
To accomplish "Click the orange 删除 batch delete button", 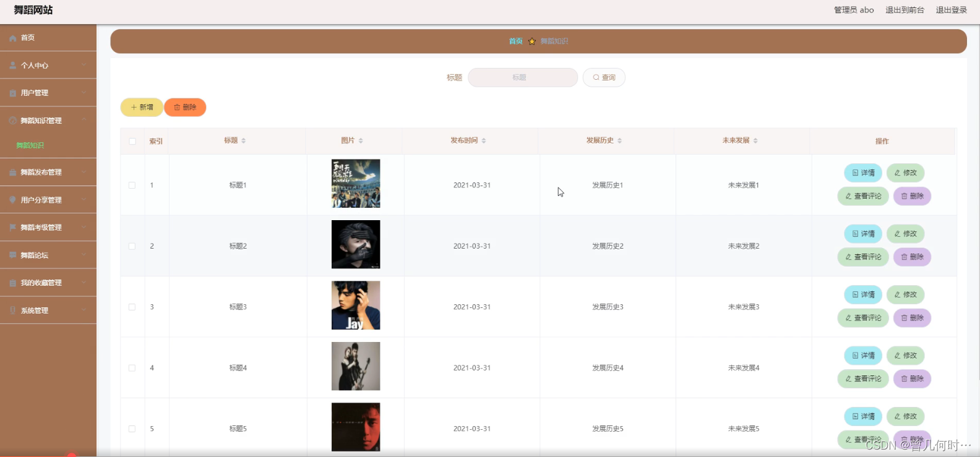I will click(185, 108).
